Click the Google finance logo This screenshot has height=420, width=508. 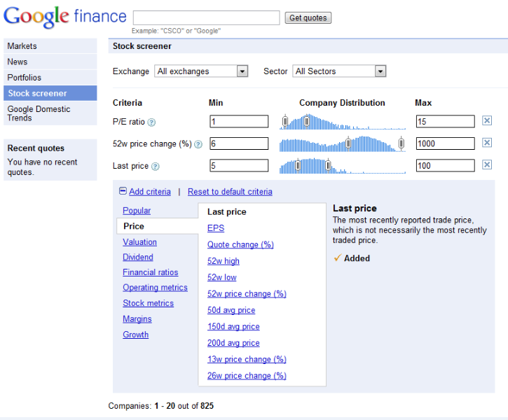point(64,17)
